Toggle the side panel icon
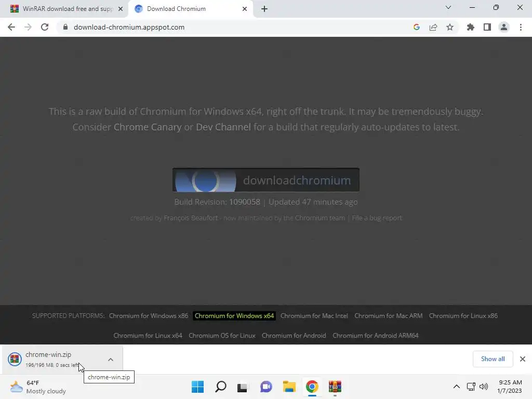This screenshot has height=399, width=532. pos(487,27)
